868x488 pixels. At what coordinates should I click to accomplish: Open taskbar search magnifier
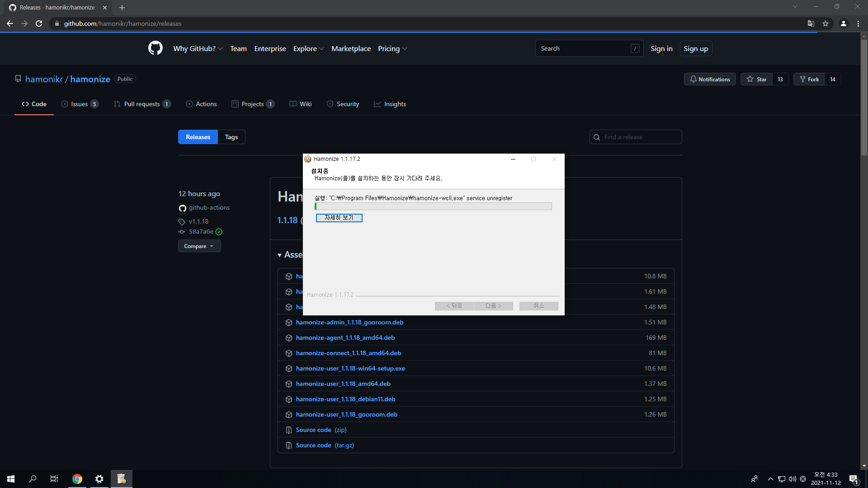[x=33, y=479]
